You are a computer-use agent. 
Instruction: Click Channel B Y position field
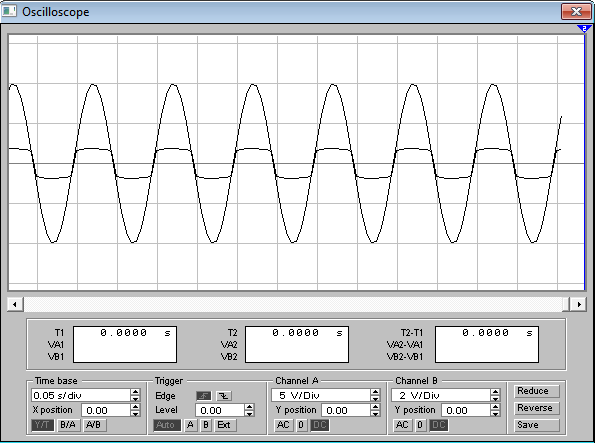[466, 410]
